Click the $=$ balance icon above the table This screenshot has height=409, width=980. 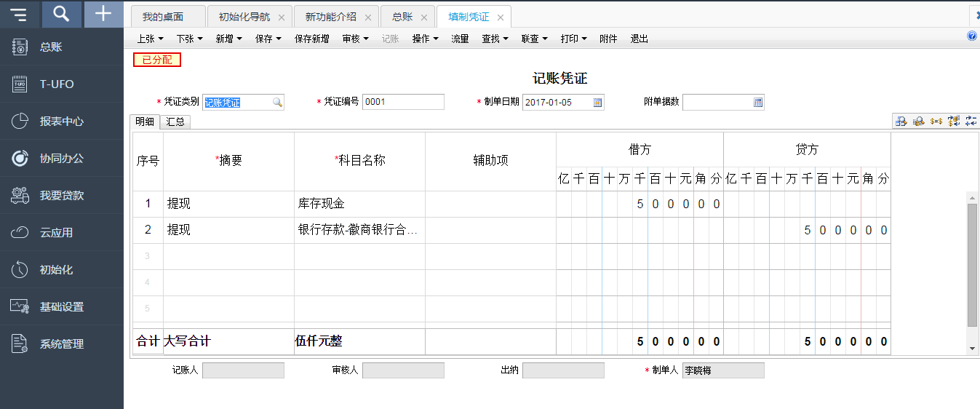coord(936,122)
